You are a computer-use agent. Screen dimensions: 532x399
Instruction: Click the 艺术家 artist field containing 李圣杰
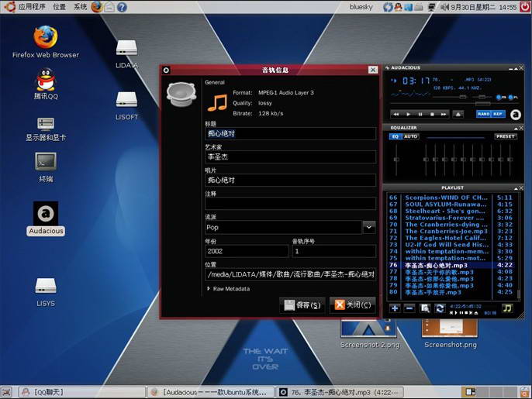pos(290,157)
